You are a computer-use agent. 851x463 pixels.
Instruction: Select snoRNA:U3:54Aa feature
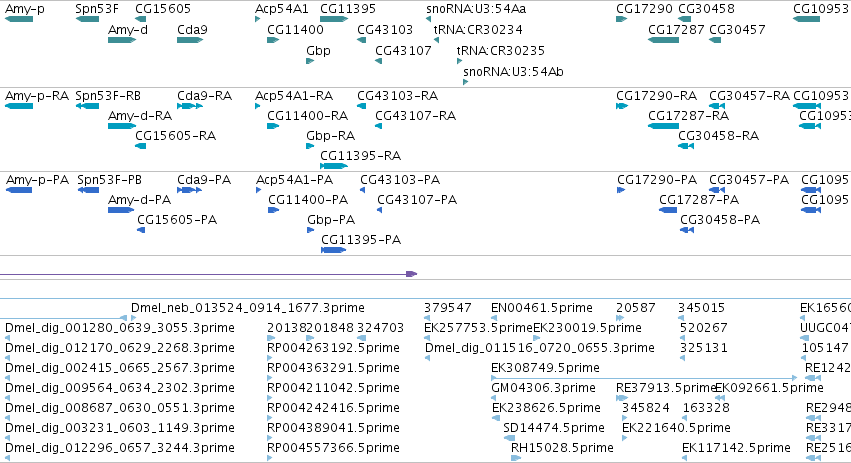pyautogui.click(x=428, y=20)
